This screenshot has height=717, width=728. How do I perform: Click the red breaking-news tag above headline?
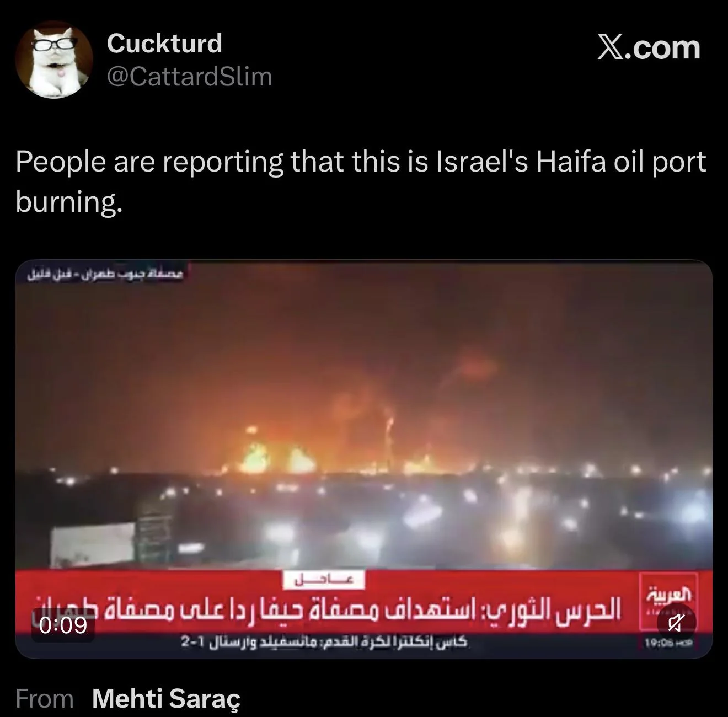(324, 580)
